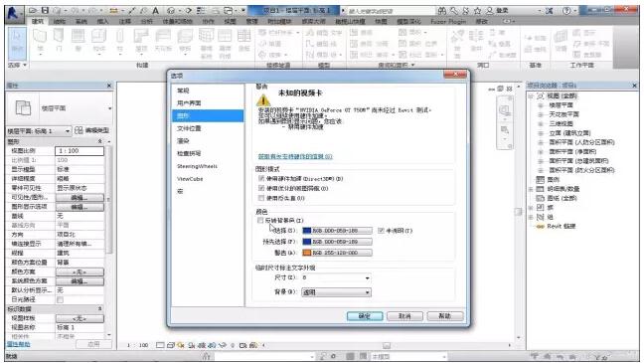Collapse the 视图 (全部) node in Project Browser
The width and height of the screenshot is (644, 363).
tap(531, 95)
